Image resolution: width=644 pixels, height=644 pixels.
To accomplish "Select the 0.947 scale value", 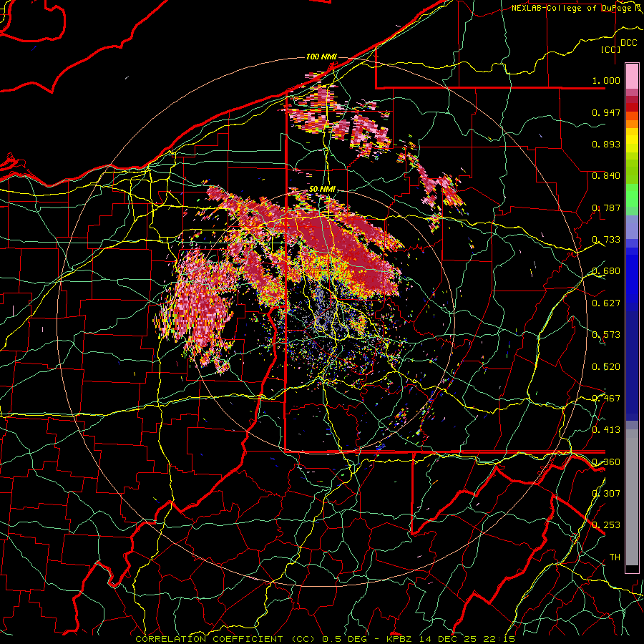I will click(x=606, y=112).
